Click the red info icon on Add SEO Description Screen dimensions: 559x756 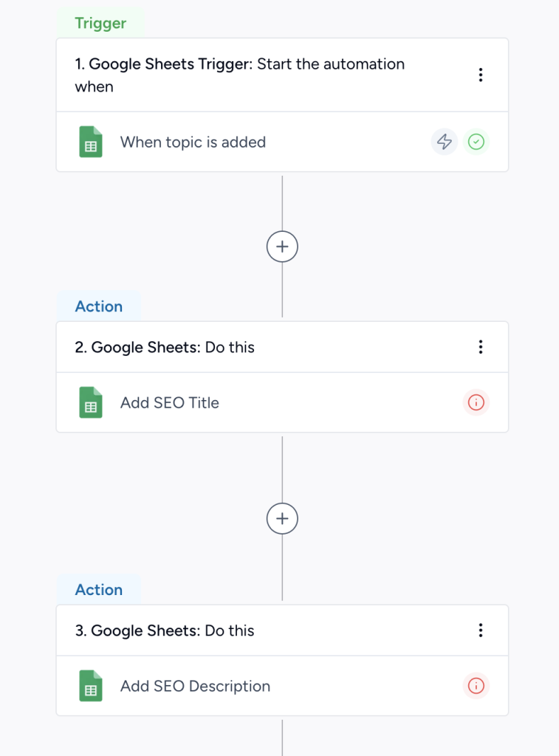tap(476, 686)
